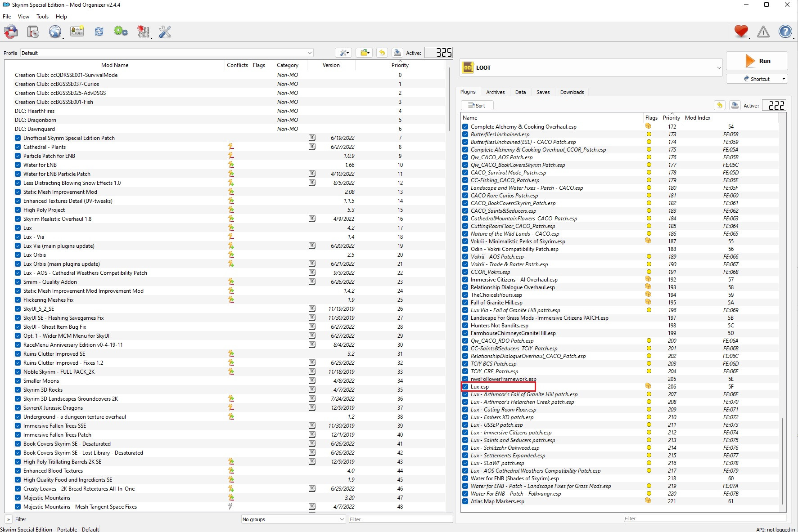This screenshot has height=532, width=798.
Task: Click the Sort plugins button
Action: (477, 106)
